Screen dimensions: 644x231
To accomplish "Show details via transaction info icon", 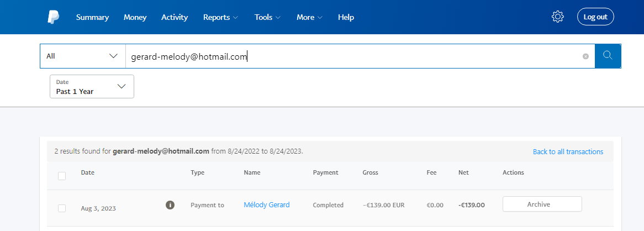I will (x=170, y=205).
